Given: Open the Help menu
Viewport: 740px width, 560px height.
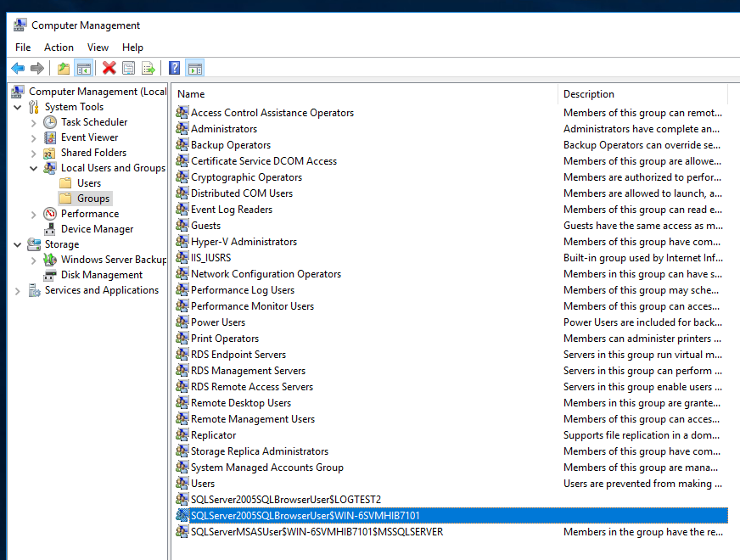Looking at the screenshot, I should (x=132, y=48).
